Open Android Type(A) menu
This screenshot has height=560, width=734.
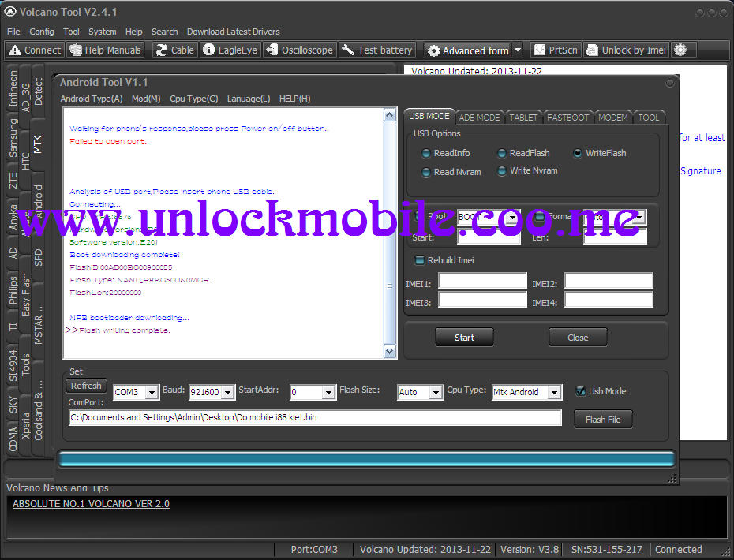[x=92, y=99]
